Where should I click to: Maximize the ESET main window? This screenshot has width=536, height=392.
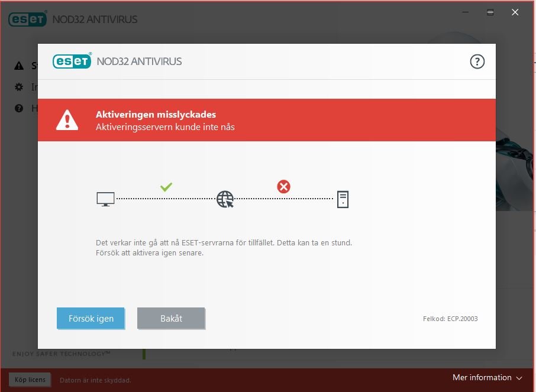(x=490, y=12)
